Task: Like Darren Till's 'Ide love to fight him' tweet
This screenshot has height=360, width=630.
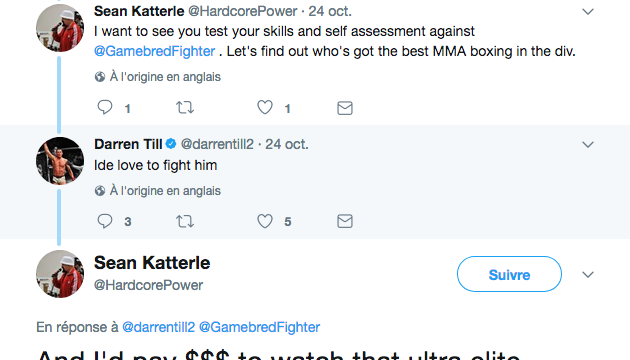Action: [x=265, y=221]
